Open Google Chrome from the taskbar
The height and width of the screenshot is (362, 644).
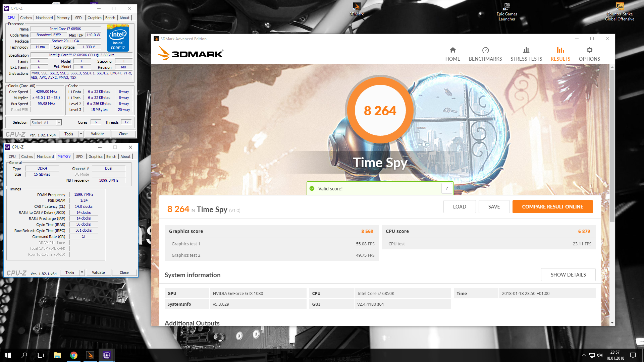click(73, 355)
